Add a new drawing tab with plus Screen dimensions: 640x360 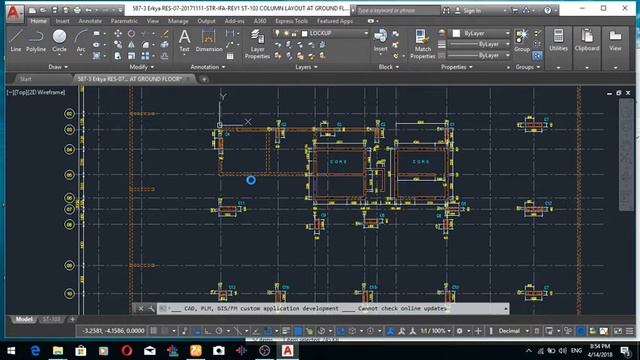coord(204,79)
